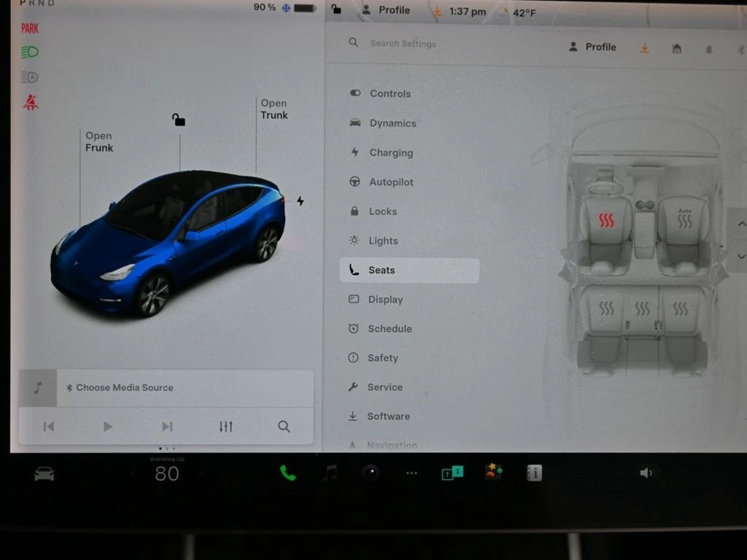The height and width of the screenshot is (560, 747).
Task: Toggle the front passenger Auto seat heater
Action: click(684, 219)
